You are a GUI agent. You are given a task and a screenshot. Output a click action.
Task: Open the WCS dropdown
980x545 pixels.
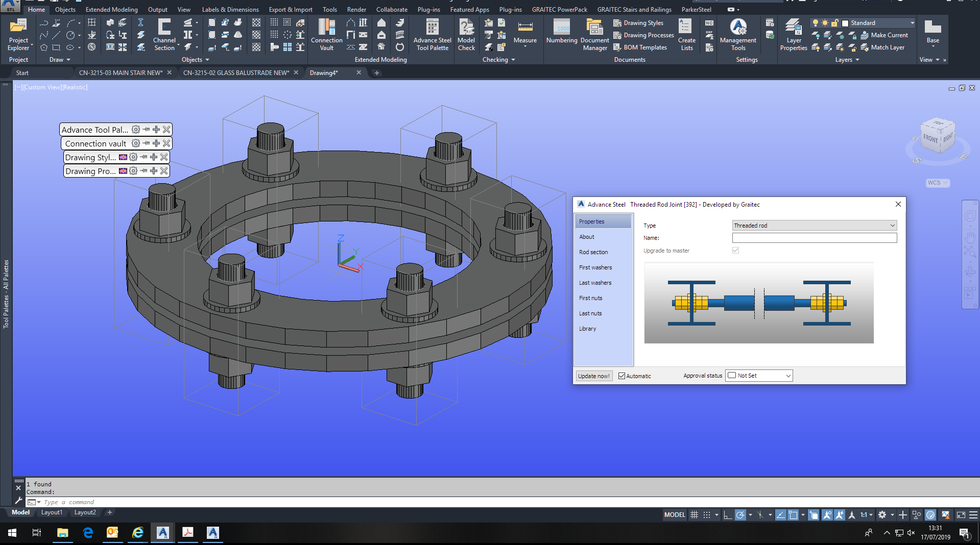(938, 183)
